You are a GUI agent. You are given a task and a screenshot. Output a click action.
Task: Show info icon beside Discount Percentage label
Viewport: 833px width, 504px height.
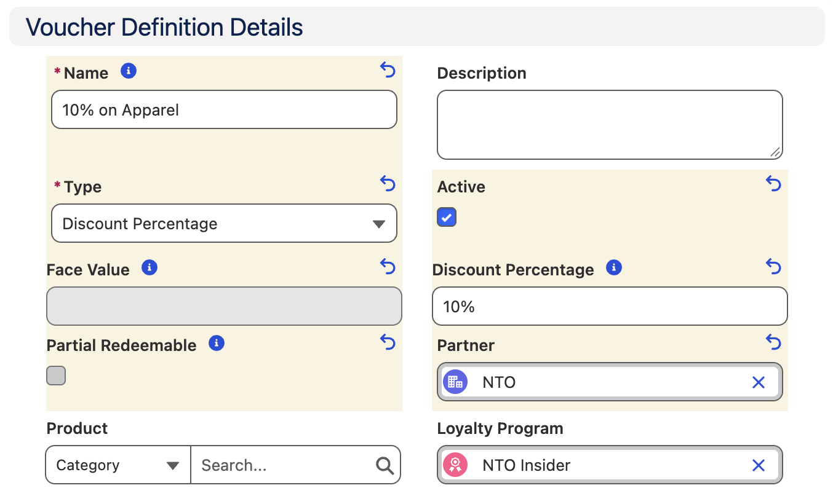click(x=614, y=267)
